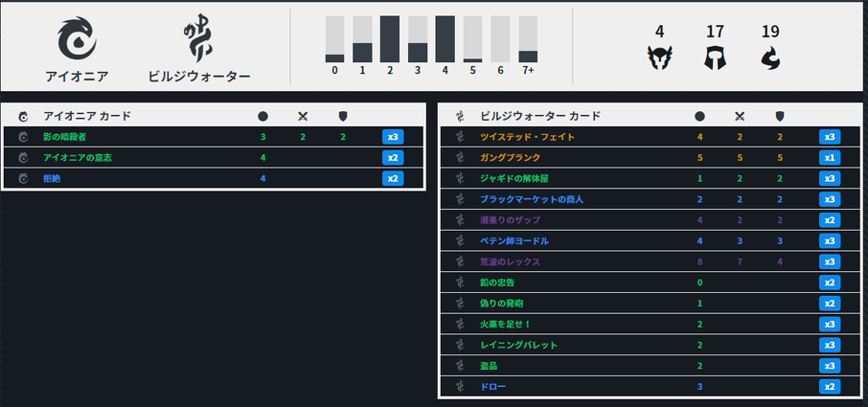
Task: Click the region icon in ペテン師ヨードル row
Action: [x=460, y=241]
